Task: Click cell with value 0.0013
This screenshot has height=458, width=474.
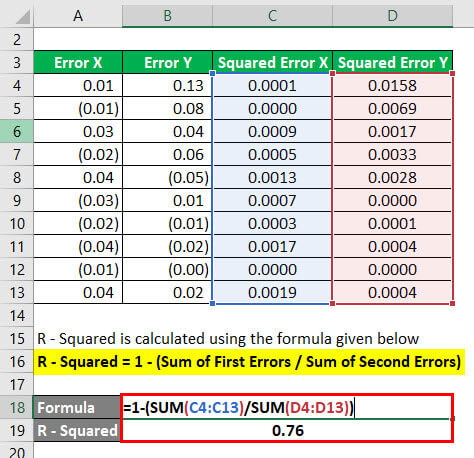Action: pyautogui.click(x=272, y=177)
